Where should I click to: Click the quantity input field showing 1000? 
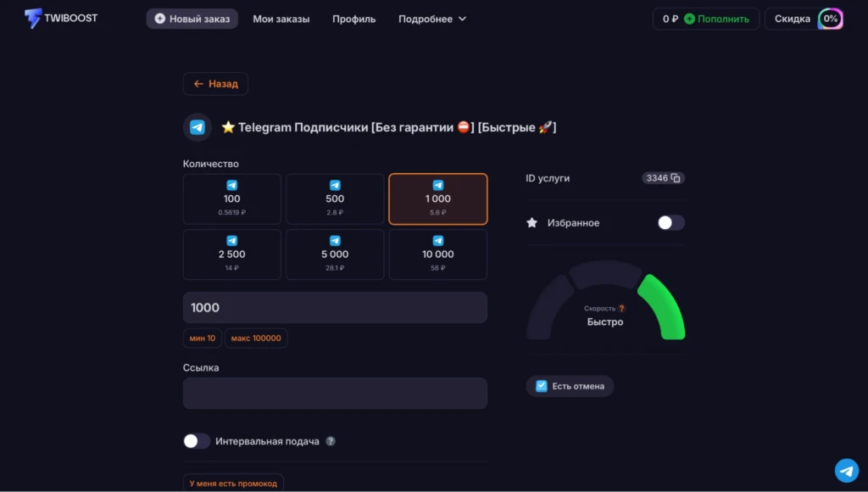pyautogui.click(x=335, y=307)
